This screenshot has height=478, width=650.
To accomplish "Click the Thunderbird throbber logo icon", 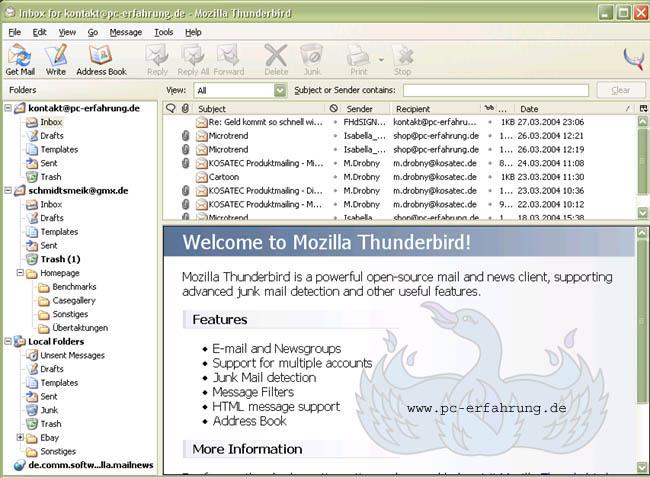I will coord(634,58).
